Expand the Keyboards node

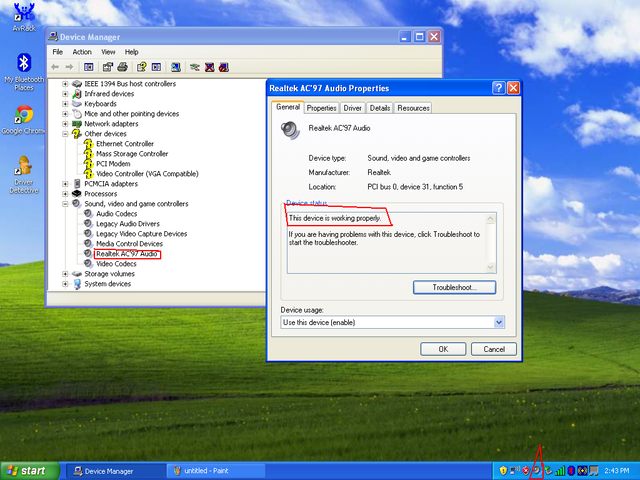(x=65, y=104)
